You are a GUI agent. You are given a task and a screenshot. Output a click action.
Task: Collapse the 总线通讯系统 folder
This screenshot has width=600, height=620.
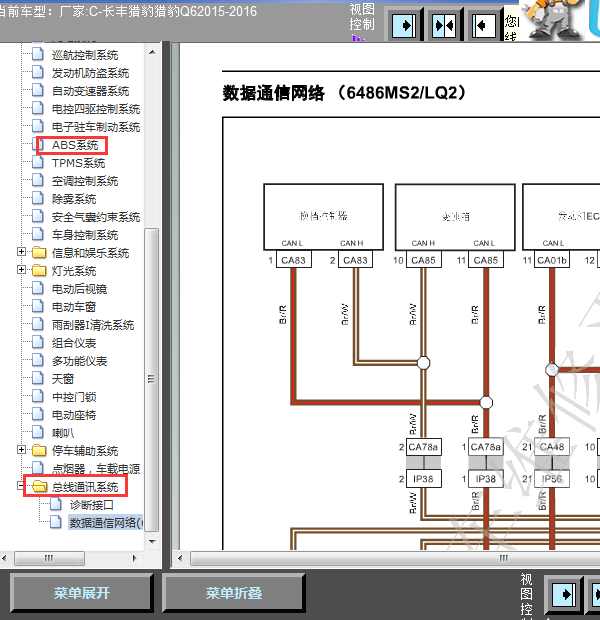click(21, 486)
